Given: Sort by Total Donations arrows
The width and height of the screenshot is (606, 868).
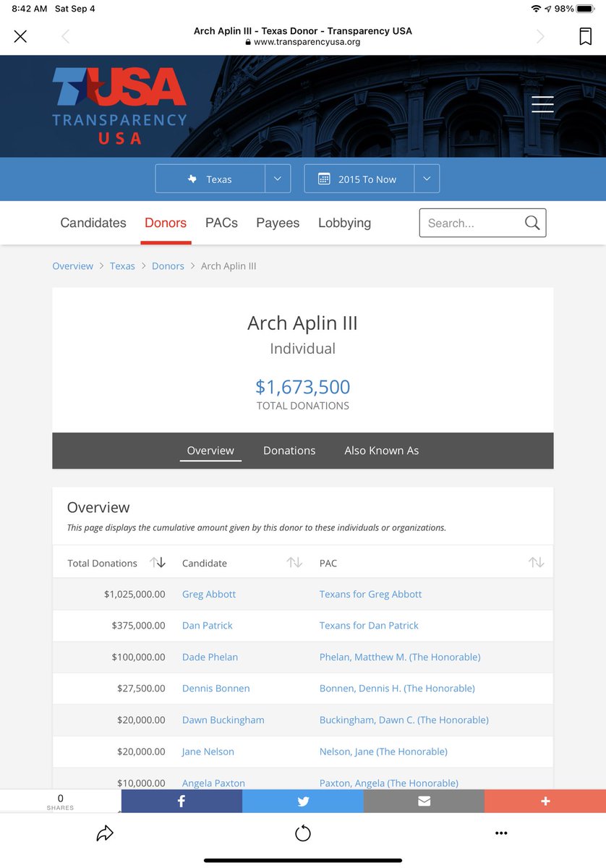Looking at the screenshot, I should 158,563.
